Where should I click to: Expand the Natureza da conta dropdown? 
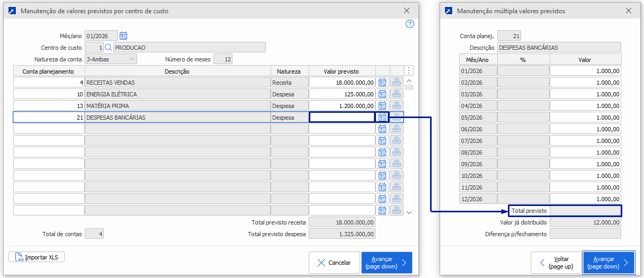pos(131,59)
